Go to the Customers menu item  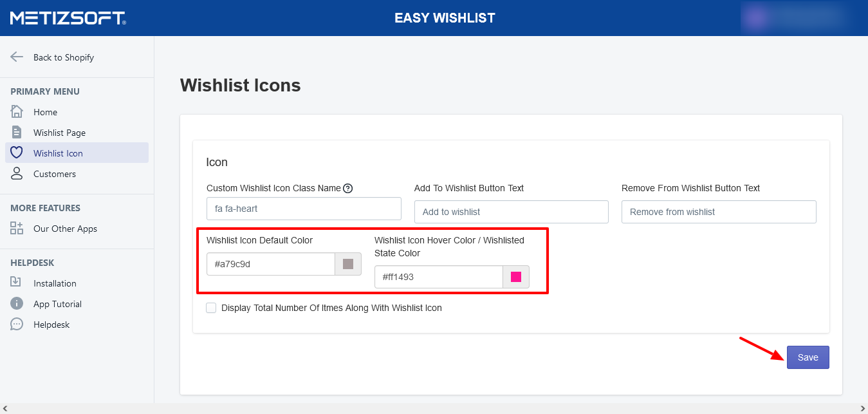coord(55,174)
